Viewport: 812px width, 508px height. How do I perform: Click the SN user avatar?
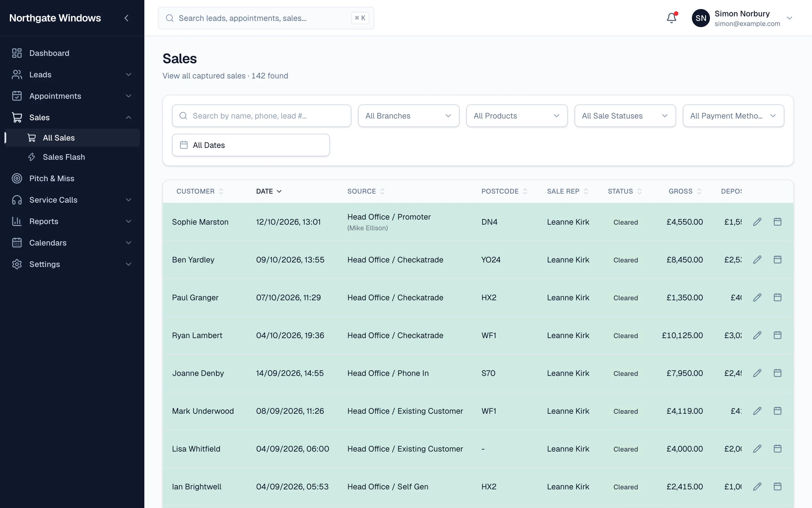701,18
